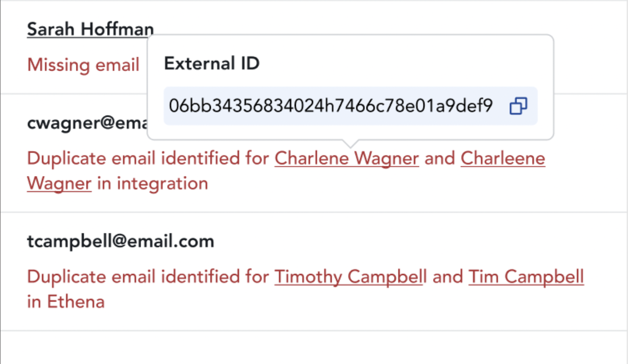The width and height of the screenshot is (628, 364).
Task: Open the Charlene Wagner link
Action: 347,158
